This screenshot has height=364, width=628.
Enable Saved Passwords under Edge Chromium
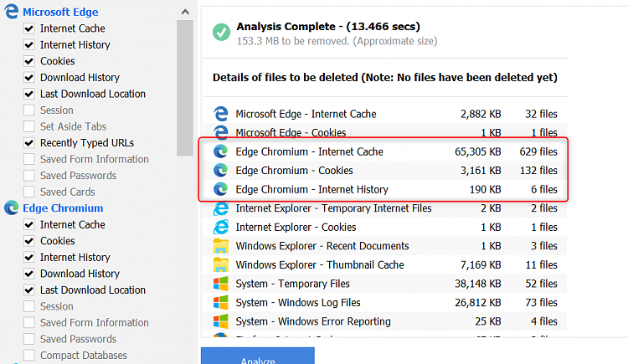tap(28, 339)
